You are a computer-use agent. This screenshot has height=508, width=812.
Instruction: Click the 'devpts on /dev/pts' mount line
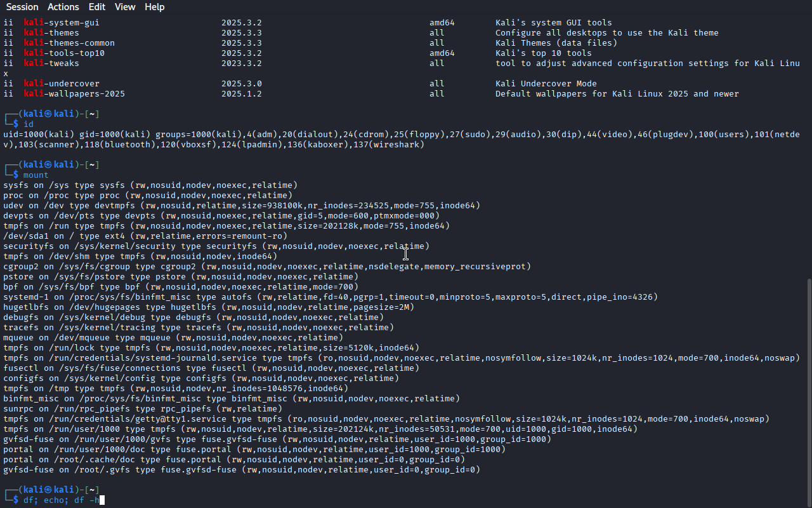tap(221, 216)
